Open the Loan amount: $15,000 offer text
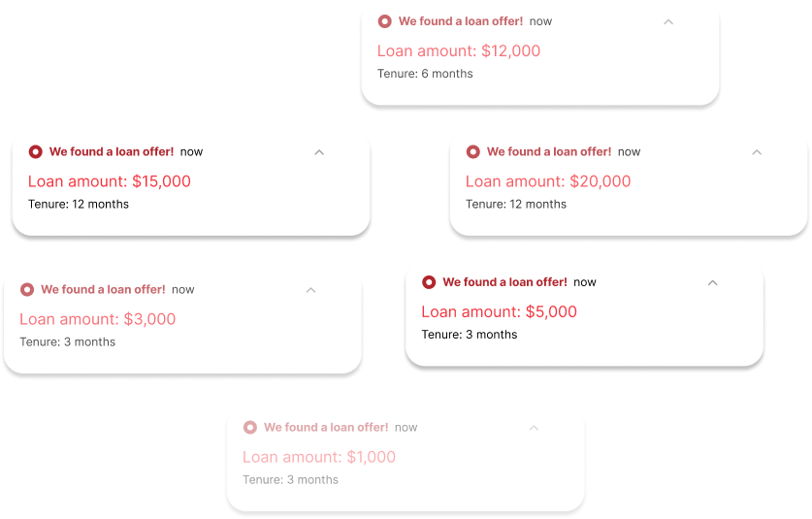This screenshot has width=812, height=519. [110, 181]
